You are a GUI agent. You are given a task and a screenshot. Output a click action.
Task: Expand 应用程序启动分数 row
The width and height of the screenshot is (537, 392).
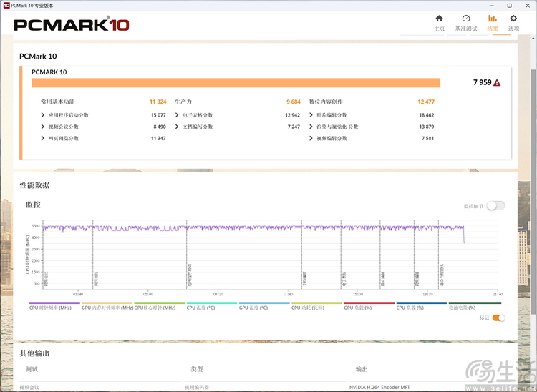(43, 115)
